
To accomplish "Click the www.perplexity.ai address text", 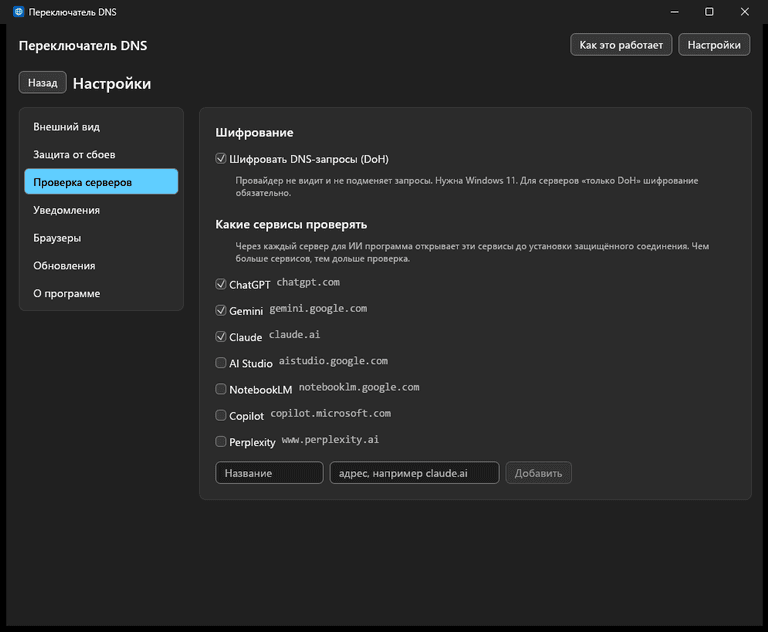I will pyautogui.click(x=330, y=439).
